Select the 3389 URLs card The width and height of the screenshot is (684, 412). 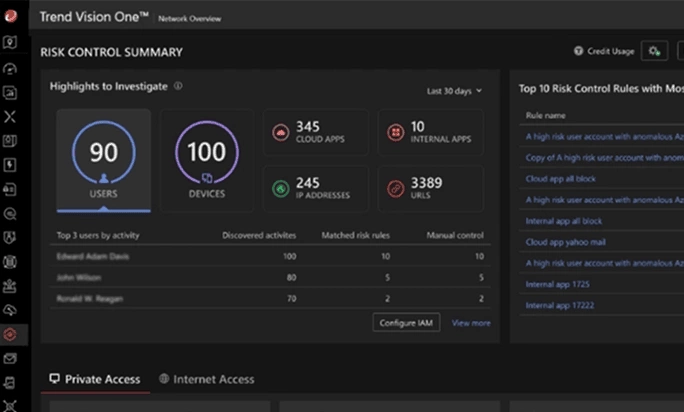point(431,189)
